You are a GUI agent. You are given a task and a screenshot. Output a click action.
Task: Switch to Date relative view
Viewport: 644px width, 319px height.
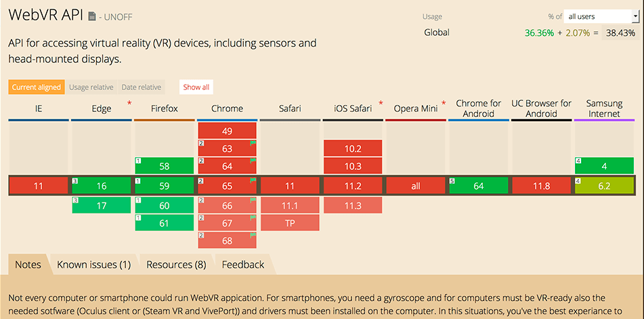tap(141, 87)
